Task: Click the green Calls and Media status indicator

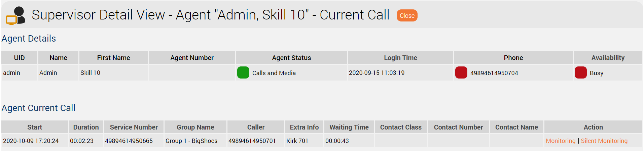Action: point(243,72)
